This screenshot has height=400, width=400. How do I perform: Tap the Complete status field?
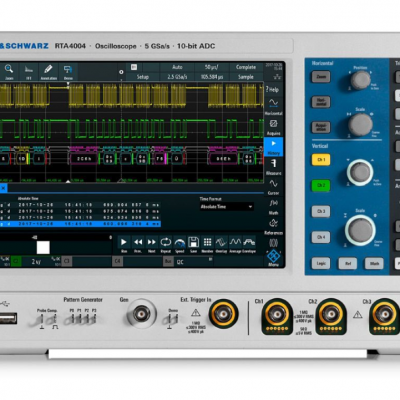(246, 67)
